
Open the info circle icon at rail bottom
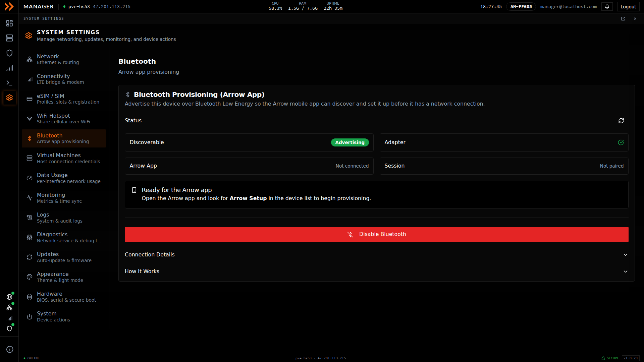tap(10, 349)
